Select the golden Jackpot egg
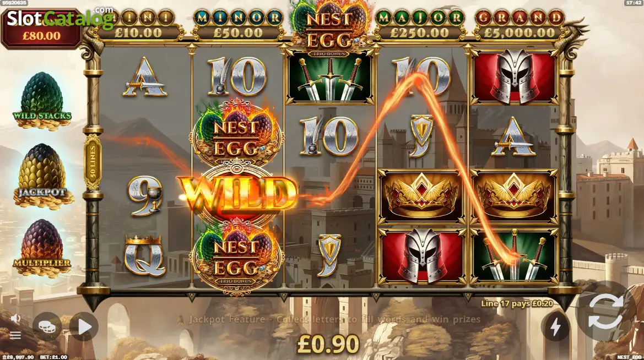 [x=43, y=176]
